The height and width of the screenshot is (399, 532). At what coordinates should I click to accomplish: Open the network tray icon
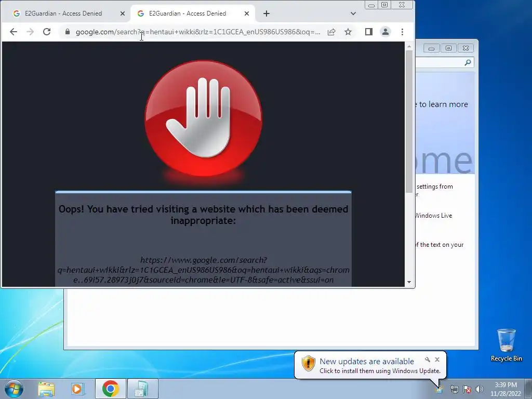pyautogui.click(x=454, y=389)
